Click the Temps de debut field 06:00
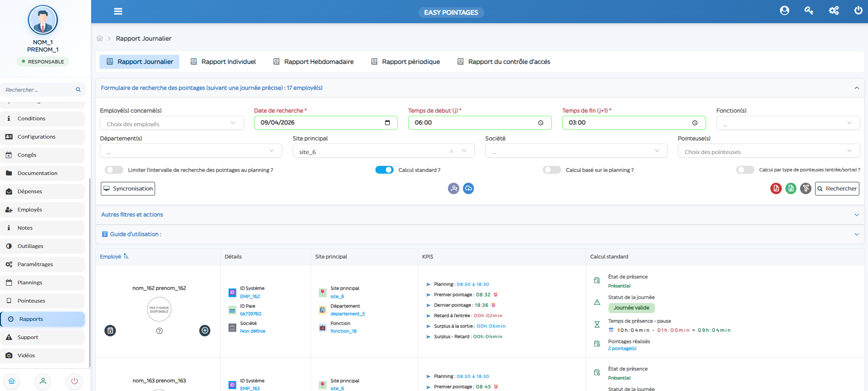The image size is (868, 391). point(480,123)
